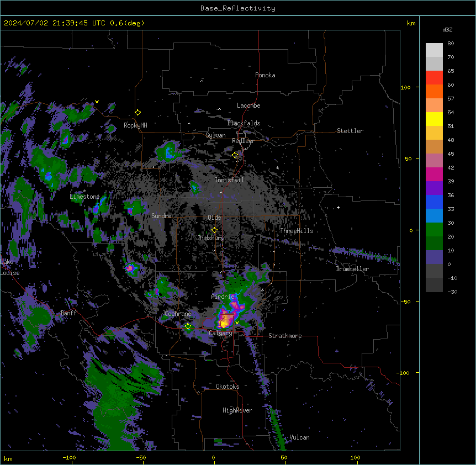Click the Banff town label
Image resolution: width=476 pixels, height=465 pixels.
pos(68,313)
